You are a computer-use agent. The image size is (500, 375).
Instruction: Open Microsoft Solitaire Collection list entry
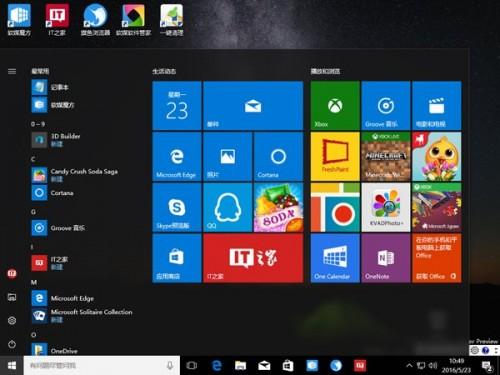[x=83, y=315]
